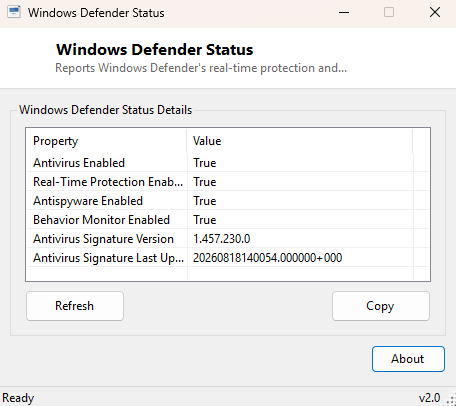Minimize the Windows Defender Status window
This screenshot has width=456, height=406.
344,13
